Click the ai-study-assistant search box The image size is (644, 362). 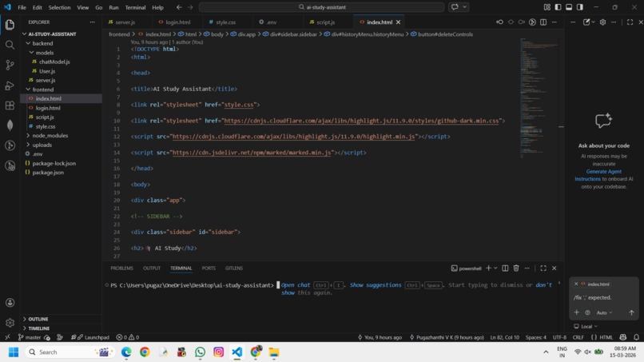pos(321,7)
